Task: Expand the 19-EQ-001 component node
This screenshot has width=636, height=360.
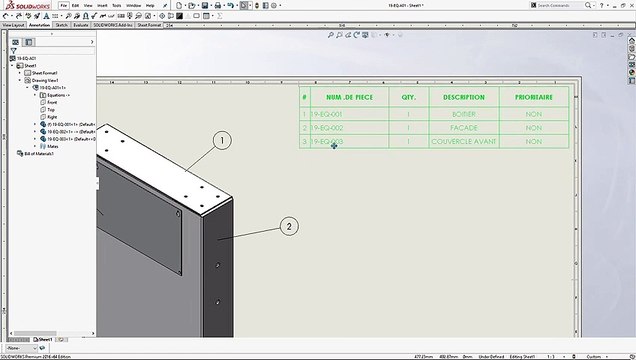Action: pos(35,124)
